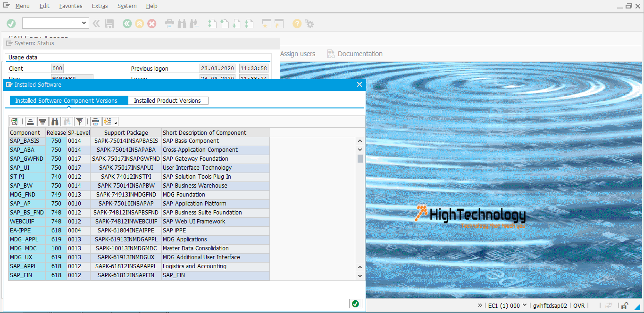Click the Support Package column header
Viewport: 644px width, 313px height.
[x=126, y=132]
